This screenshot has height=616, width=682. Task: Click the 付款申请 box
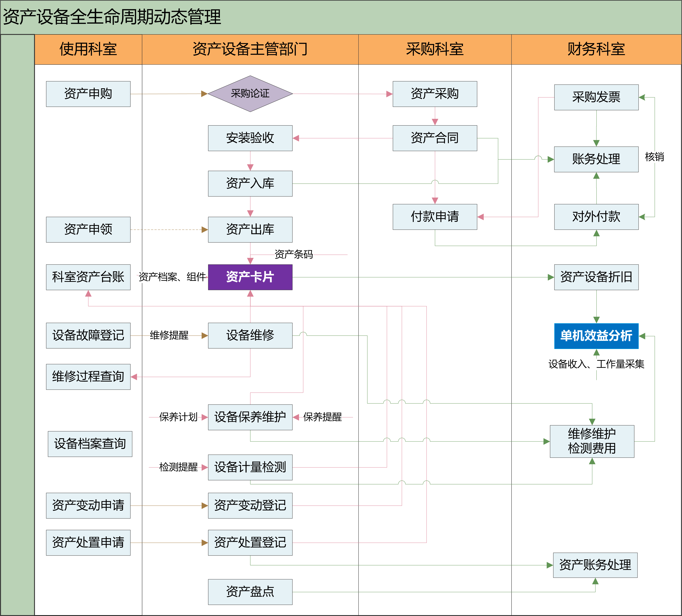(435, 217)
